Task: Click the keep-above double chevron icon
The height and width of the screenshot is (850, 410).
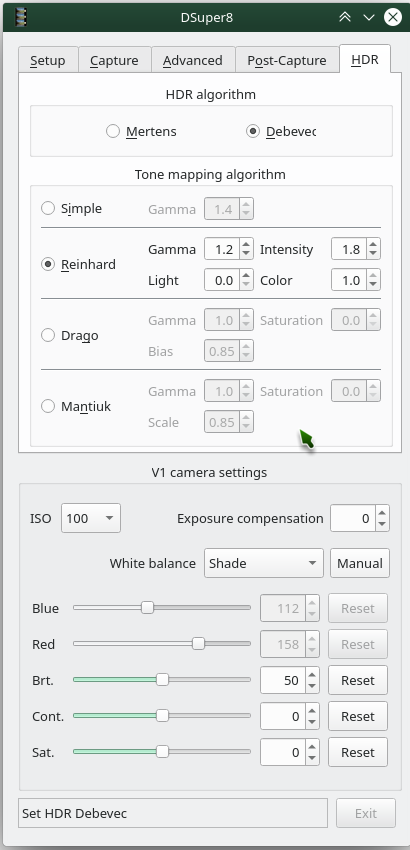Action: [x=345, y=17]
